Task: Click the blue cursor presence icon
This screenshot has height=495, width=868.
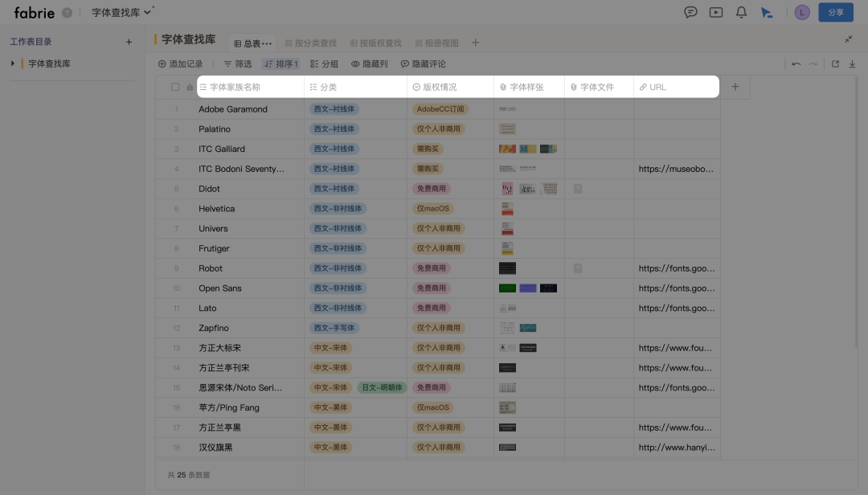Action: pos(767,12)
